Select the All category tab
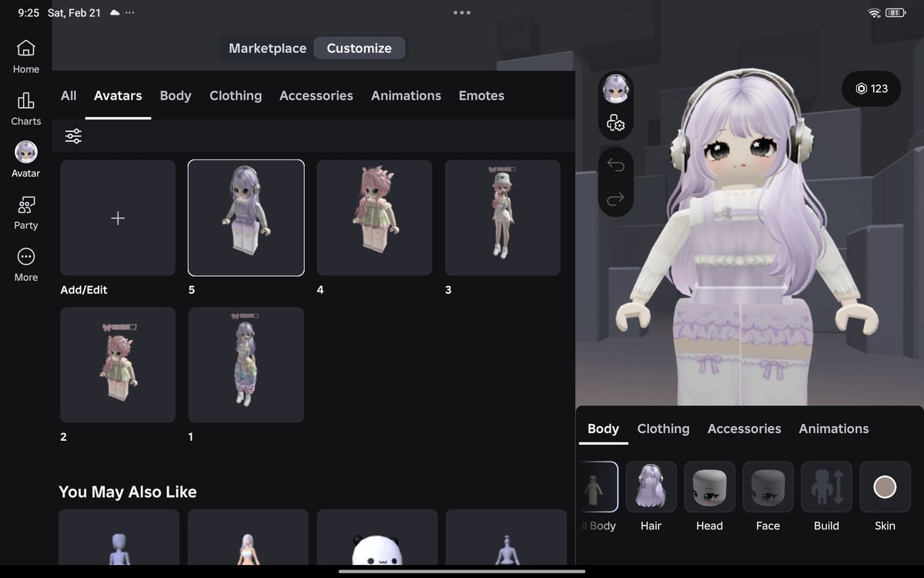Image resolution: width=924 pixels, height=578 pixels. point(69,96)
